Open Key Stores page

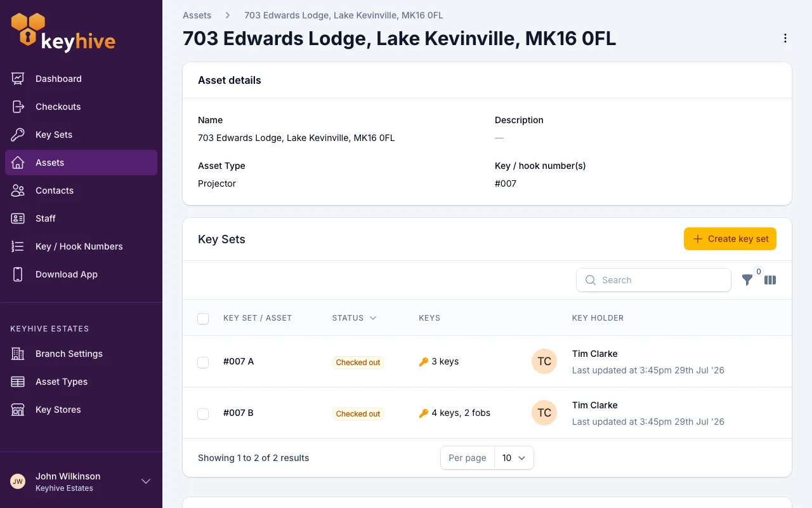[x=81, y=410]
